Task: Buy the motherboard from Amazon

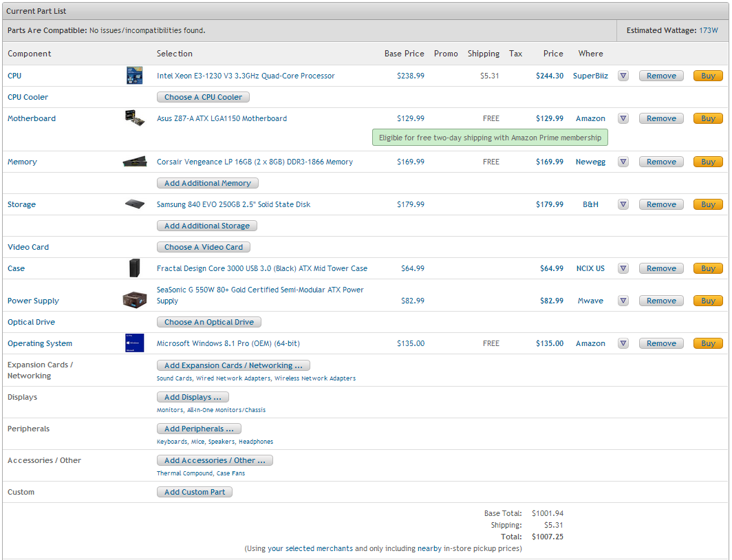Action: [x=708, y=118]
